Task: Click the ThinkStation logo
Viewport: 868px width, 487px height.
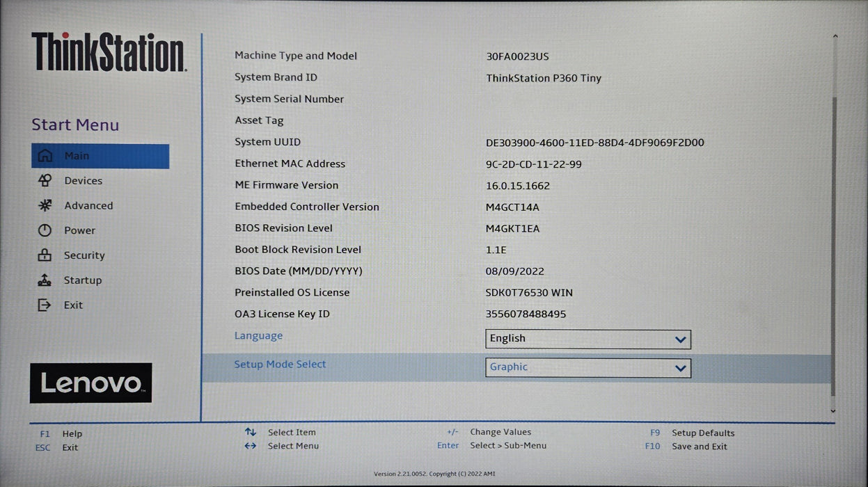Action: pos(109,52)
